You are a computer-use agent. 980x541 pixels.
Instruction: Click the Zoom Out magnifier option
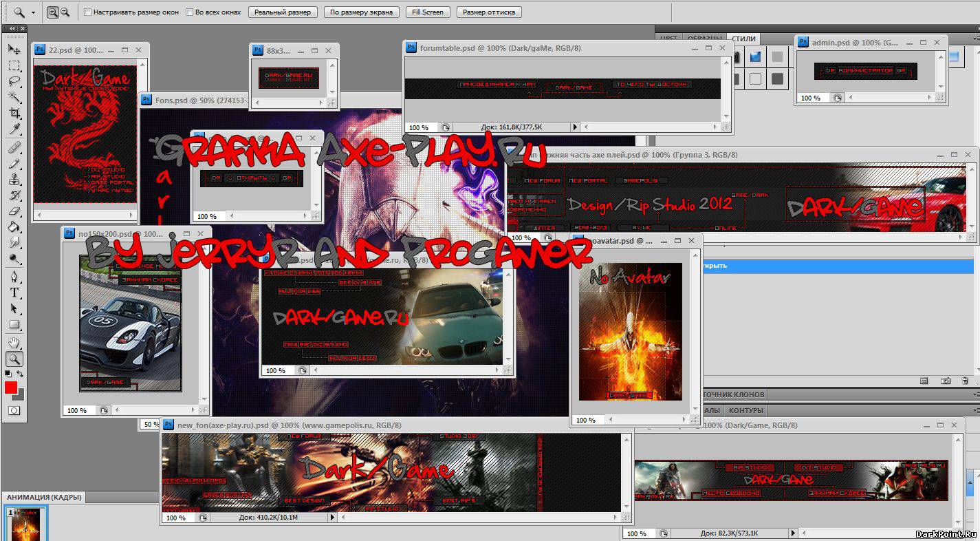[x=65, y=12]
